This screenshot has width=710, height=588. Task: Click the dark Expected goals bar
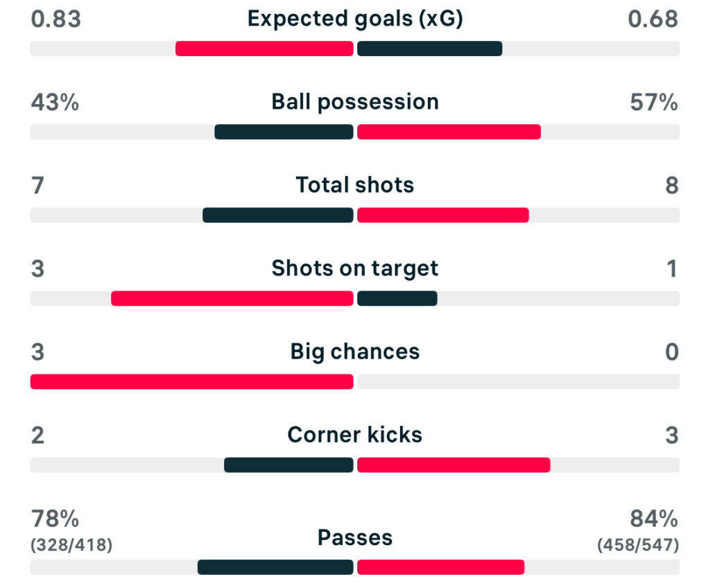click(429, 49)
